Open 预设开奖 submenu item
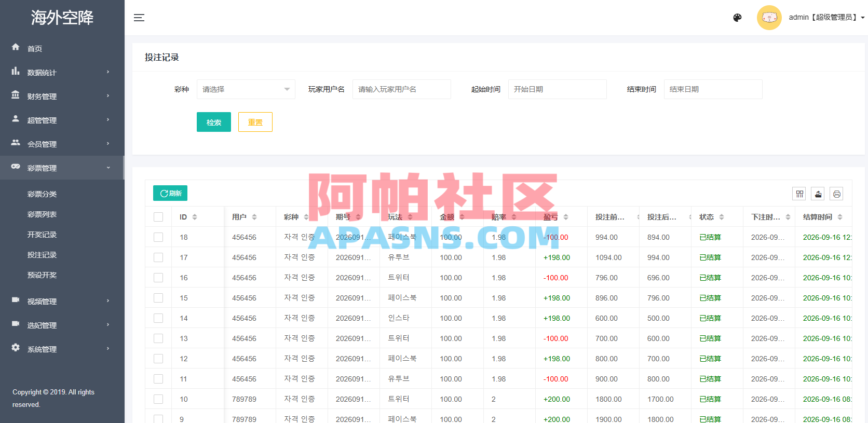Image resolution: width=868 pixels, height=423 pixels. click(x=42, y=275)
